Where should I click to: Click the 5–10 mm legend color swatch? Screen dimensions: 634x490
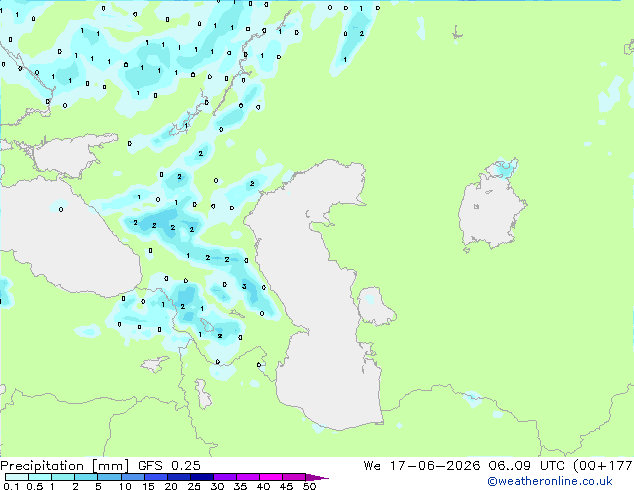point(109,477)
